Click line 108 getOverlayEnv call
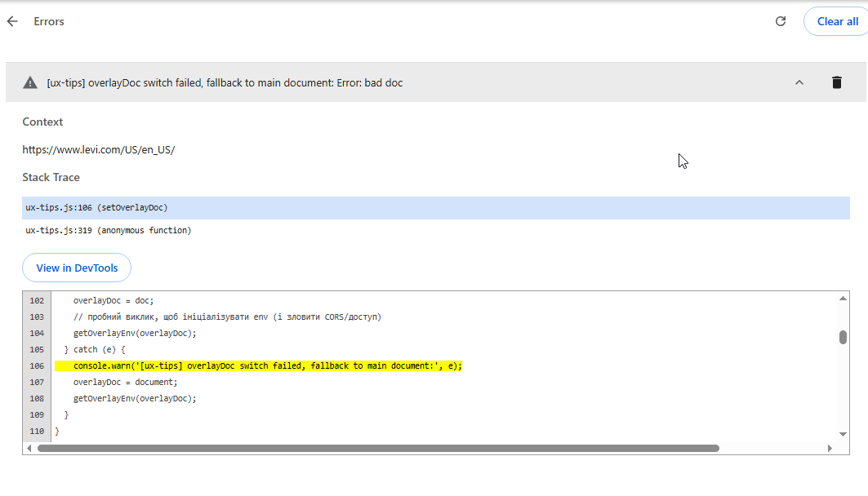868x496 pixels. pyautogui.click(x=135, y=399)
